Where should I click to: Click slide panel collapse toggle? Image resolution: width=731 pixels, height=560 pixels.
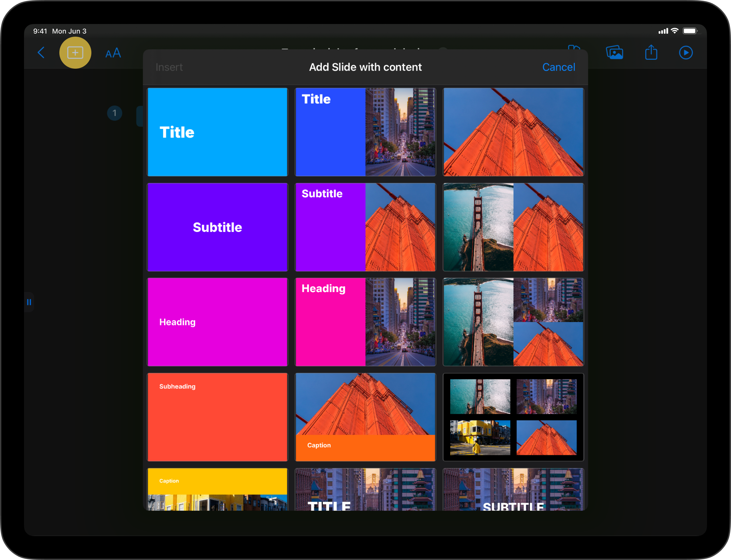(x=29, y=302)
